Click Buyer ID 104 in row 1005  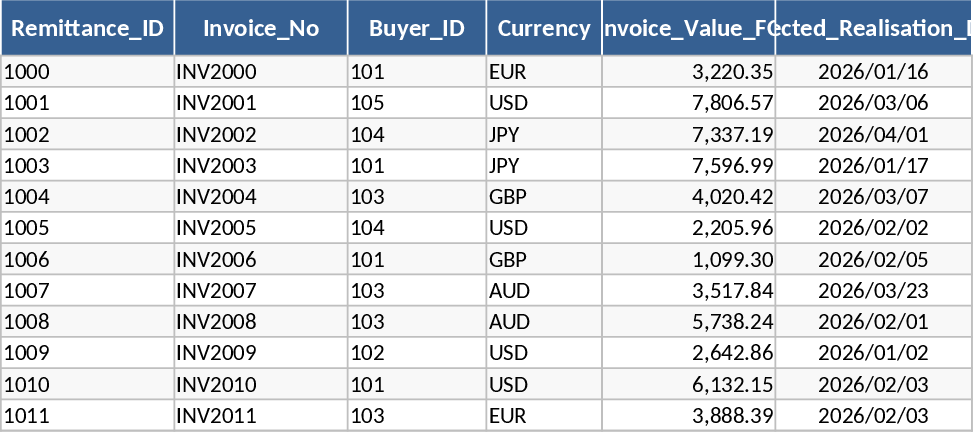point(416,228)
